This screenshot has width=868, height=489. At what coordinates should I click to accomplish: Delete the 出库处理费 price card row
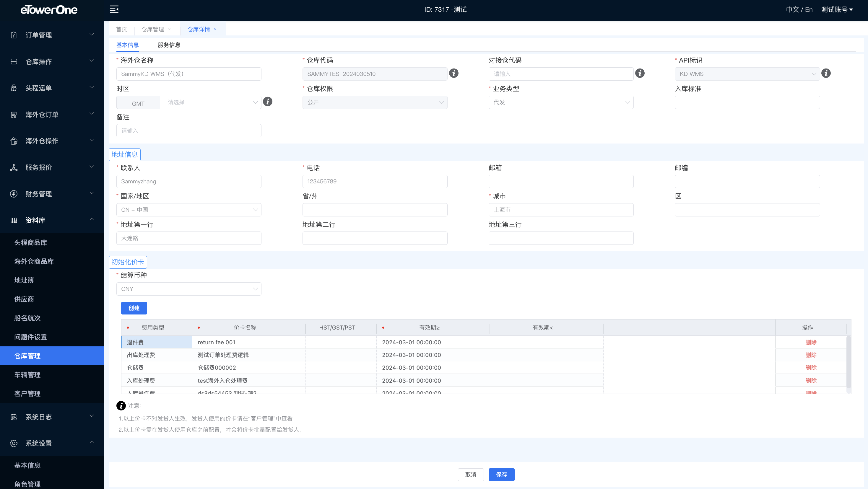point(811,355)
